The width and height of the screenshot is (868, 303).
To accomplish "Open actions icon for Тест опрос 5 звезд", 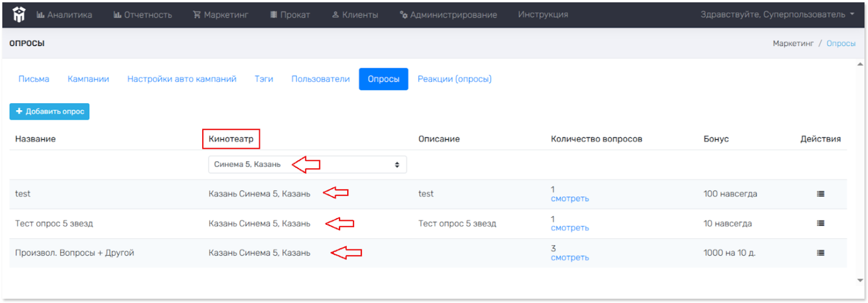I will pos(820,223).
